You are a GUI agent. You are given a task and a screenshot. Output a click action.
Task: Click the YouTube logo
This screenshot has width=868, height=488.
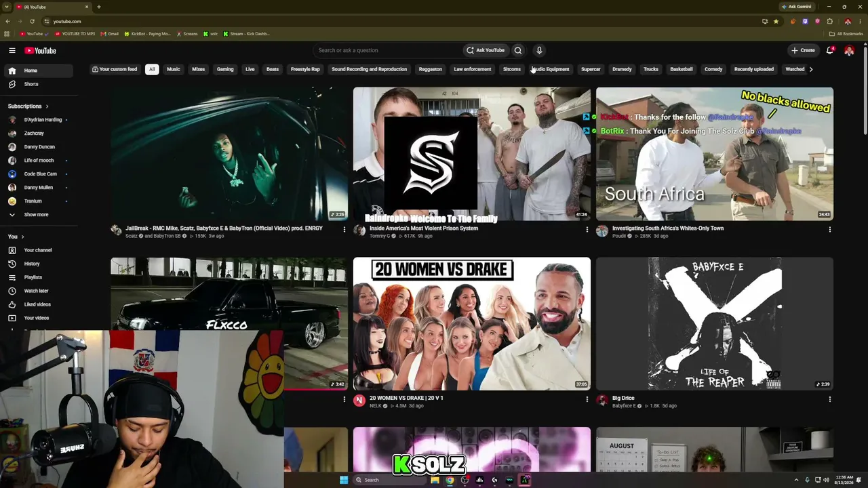point(41,50)
